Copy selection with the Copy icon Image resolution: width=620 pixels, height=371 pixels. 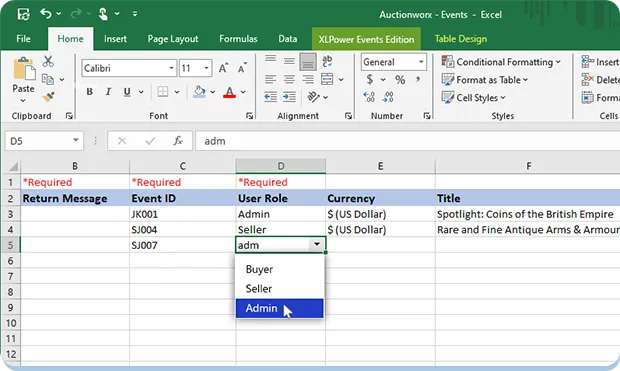click(x=48, y=80)
